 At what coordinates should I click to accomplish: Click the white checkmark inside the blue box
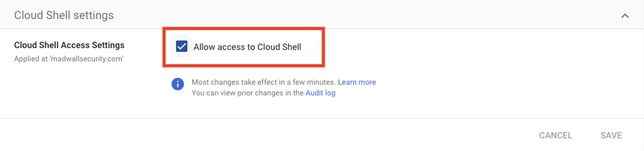182,47
